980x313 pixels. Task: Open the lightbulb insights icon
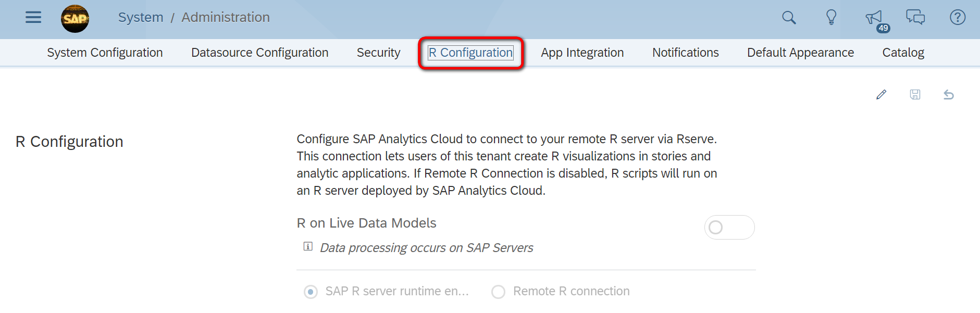[x=832, y=18]
